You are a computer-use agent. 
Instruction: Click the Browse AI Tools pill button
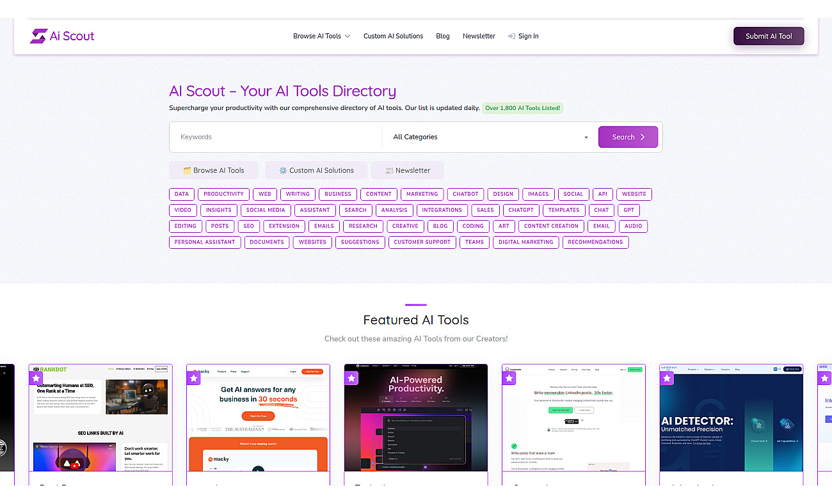point(214,170)
